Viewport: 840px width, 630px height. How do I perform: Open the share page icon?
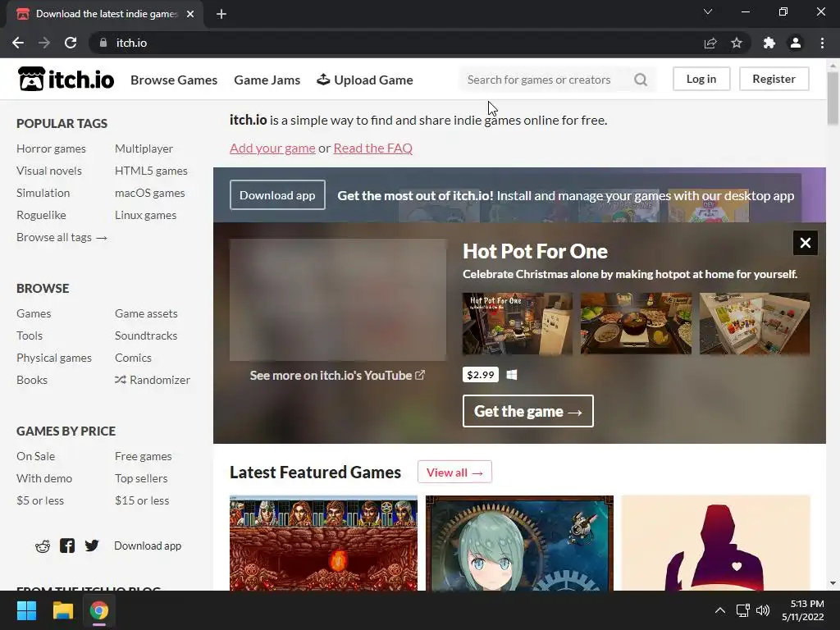point(710,43)
